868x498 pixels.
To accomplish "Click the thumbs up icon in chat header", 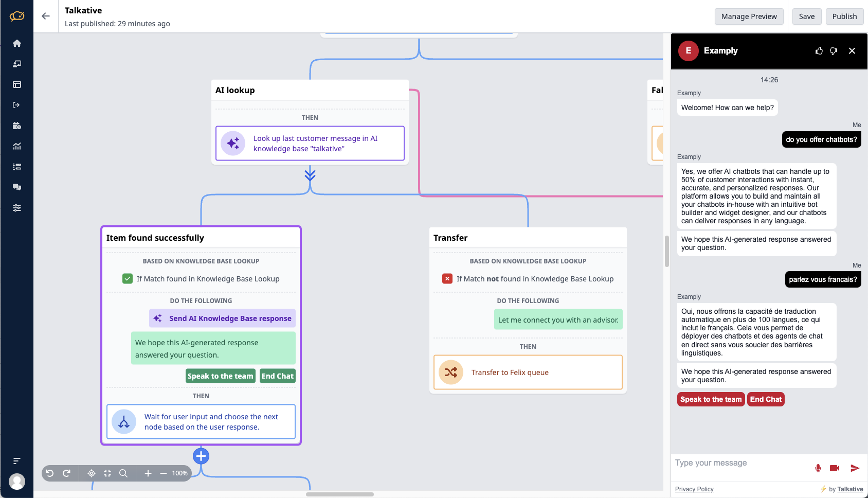I will tap(819, 51).
